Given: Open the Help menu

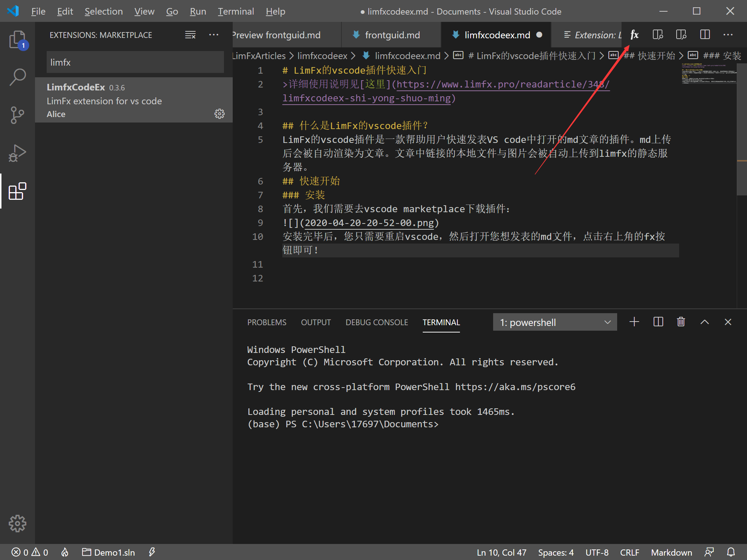Looking at the screenshot, I should coord(275,11).
